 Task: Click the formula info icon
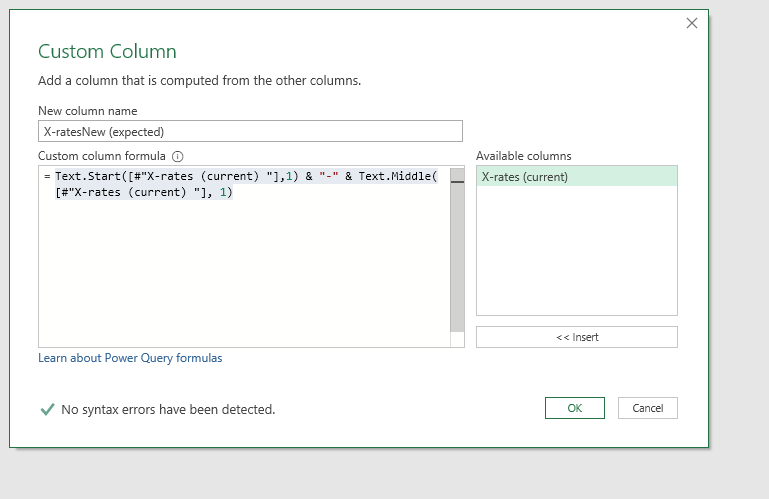click(x=178, y=157)
